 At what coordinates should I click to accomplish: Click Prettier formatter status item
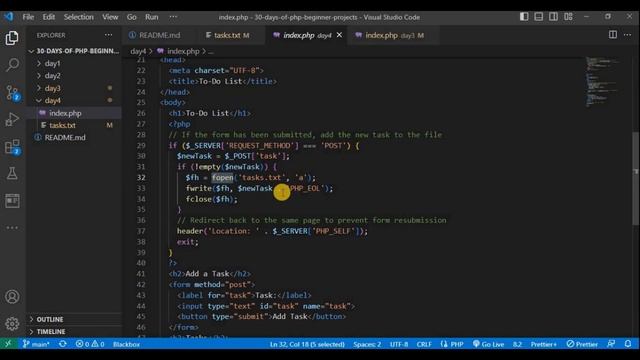coord(582,344)
